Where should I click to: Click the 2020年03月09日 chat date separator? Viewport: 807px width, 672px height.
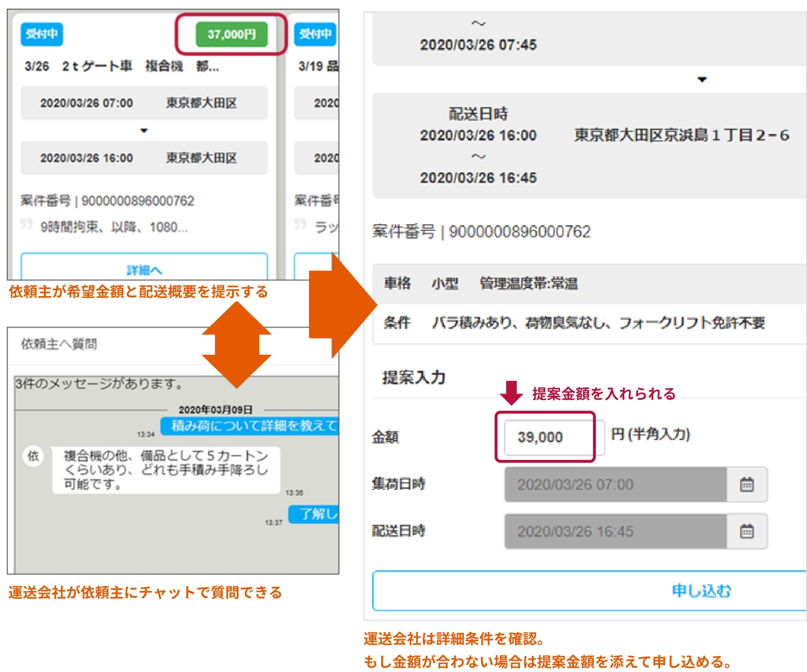pyautogui.click(x=215, y=410)
